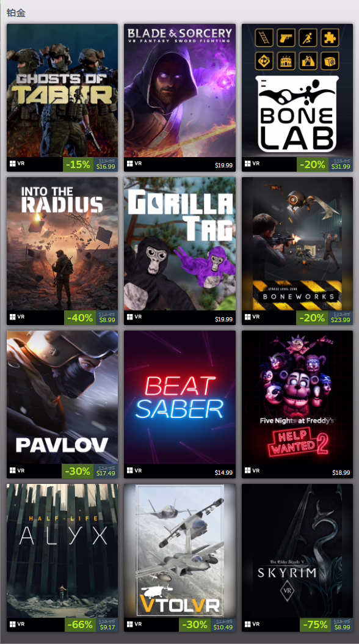The width and height of the screenshot is (359, 644).
Task: Click the -66% discount on Half-Life Alyx
Action: pyautogui.click(x=80, y=624)
